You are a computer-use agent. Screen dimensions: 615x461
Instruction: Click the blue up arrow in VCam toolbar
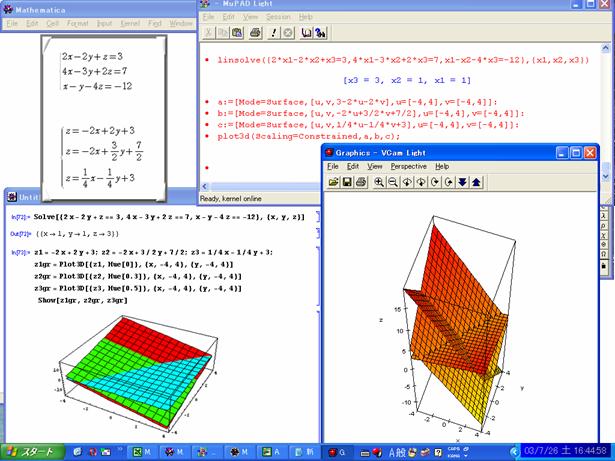[476, 182]
